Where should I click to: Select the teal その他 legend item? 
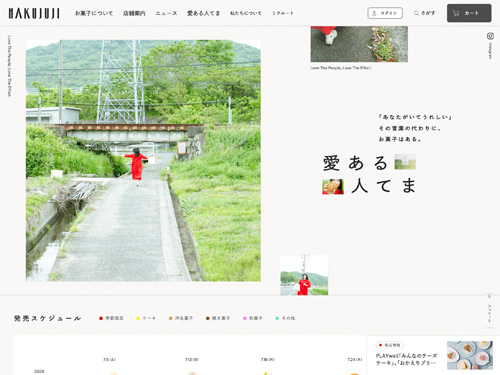point(285,318)
